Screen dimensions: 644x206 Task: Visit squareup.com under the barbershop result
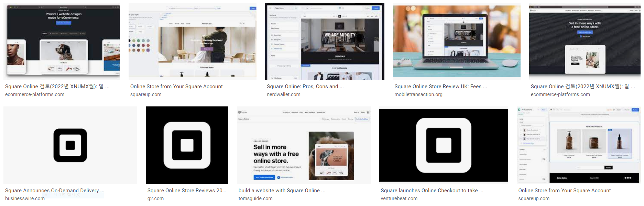pos(146,94)
